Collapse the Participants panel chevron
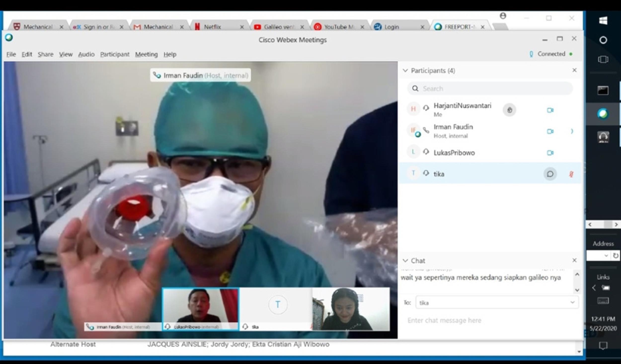 pyautogui.click(x=405, y=71)
